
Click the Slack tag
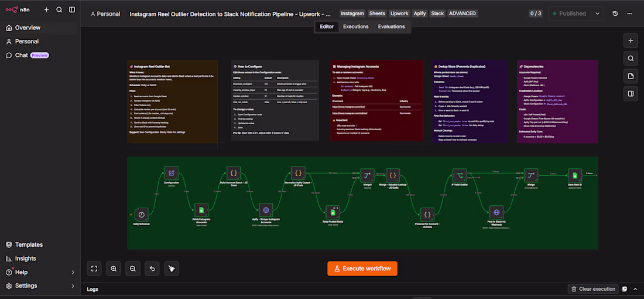[x=437, y=13]
